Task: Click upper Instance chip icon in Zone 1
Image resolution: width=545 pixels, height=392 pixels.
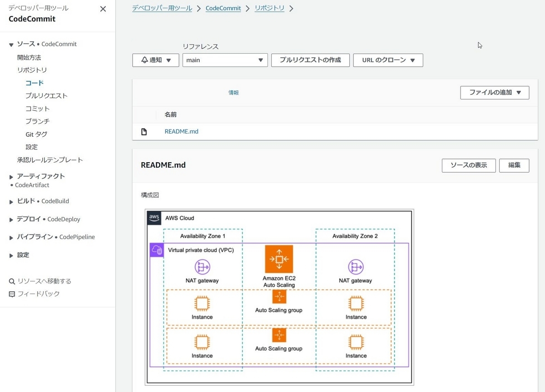Action: pos(202,303)
